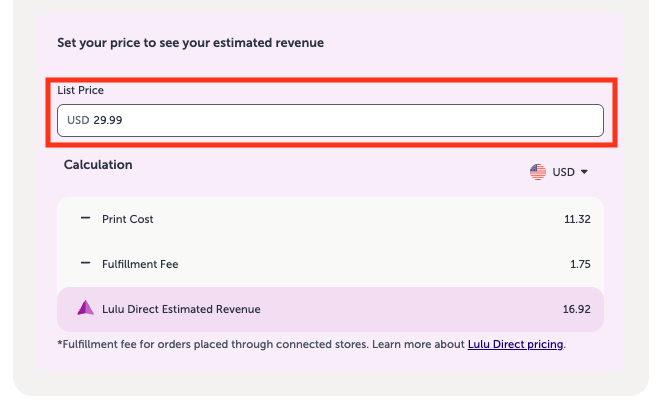Click the List Price field label

point(80,90)
